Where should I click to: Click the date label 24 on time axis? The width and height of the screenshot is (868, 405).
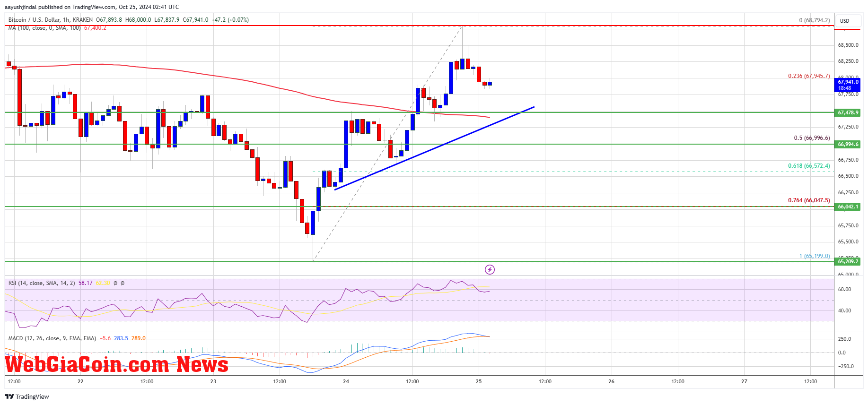(346, 381)
